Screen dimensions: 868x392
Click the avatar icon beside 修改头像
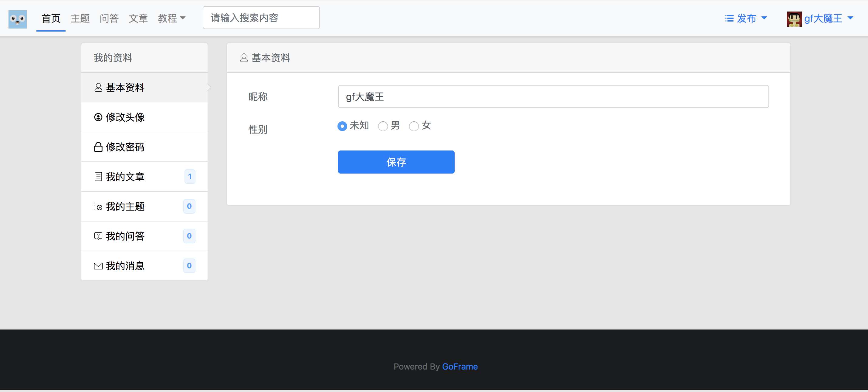[98, 117]
